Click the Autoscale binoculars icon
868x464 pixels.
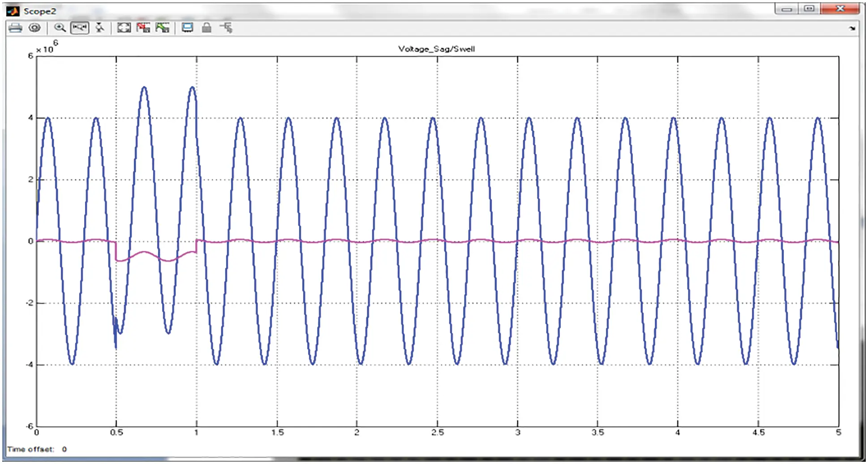pyautogui.click(x=124, y=28)
